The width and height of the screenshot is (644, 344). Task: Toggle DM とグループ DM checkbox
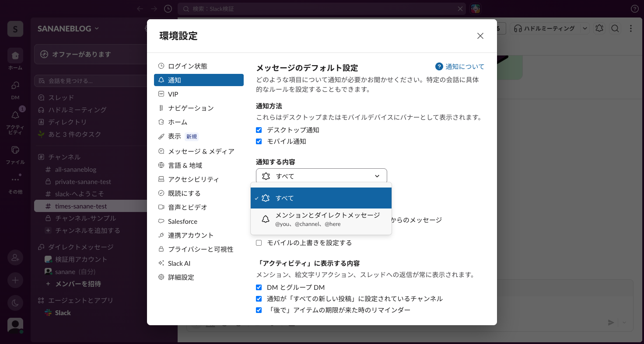259,288
